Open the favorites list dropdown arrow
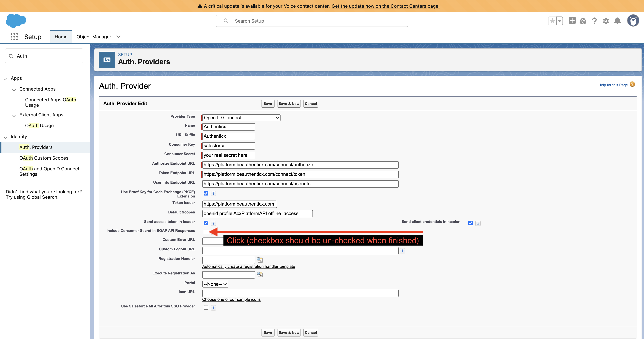 (x=560, y=21)
